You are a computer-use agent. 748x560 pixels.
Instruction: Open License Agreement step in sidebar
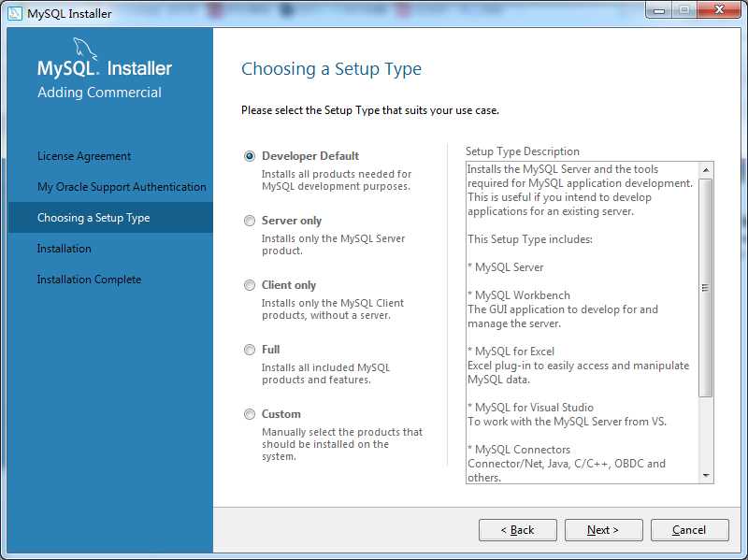click(84, 156)
